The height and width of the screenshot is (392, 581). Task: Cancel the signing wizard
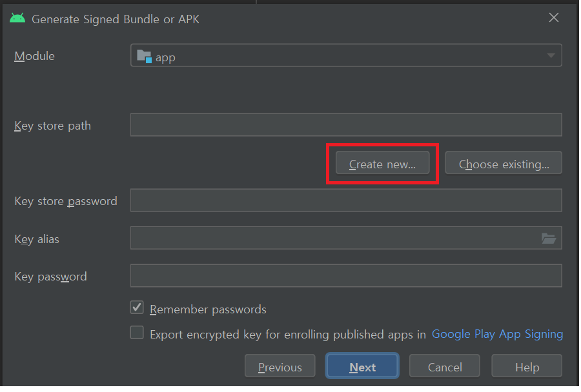pyautogui.click(x=445, y=367)
